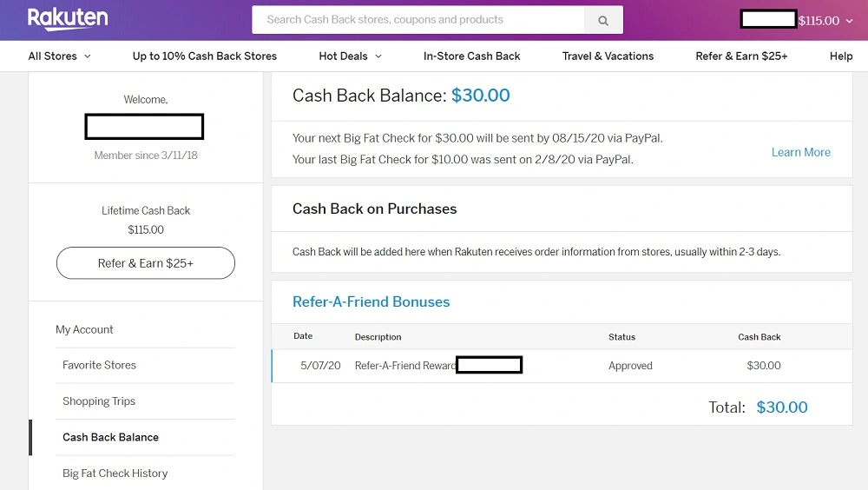
Task: Select Cash Back Balance in sidebar
Action: [110, 437]
